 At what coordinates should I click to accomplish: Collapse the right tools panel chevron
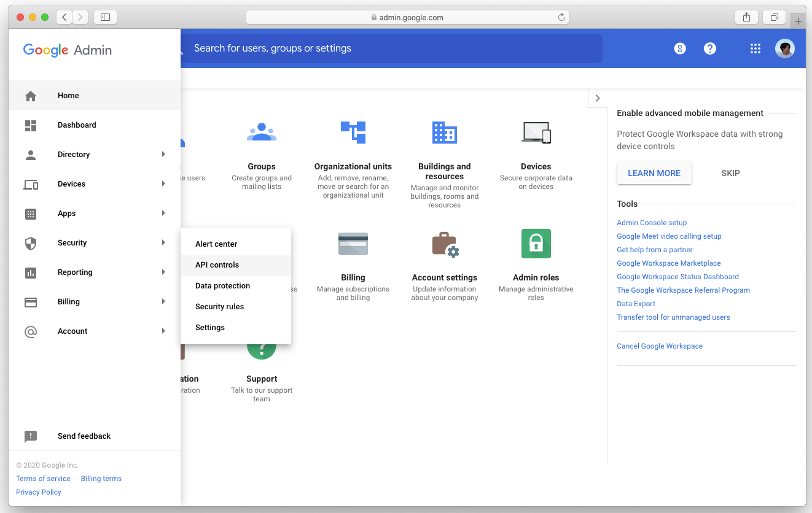pos(598,98)
